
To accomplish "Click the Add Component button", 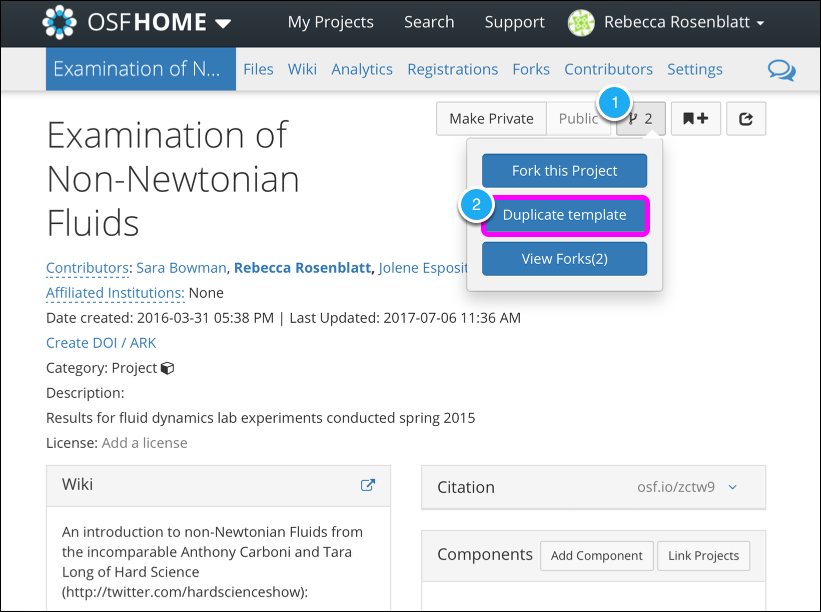I will [x=597, y=555].
